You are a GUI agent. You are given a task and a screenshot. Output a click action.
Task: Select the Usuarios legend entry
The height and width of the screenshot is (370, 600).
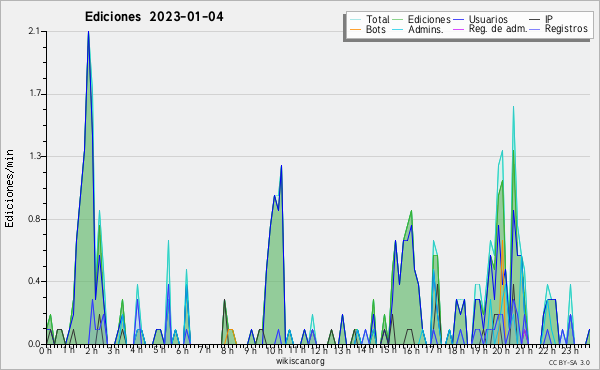pos(488,19)
